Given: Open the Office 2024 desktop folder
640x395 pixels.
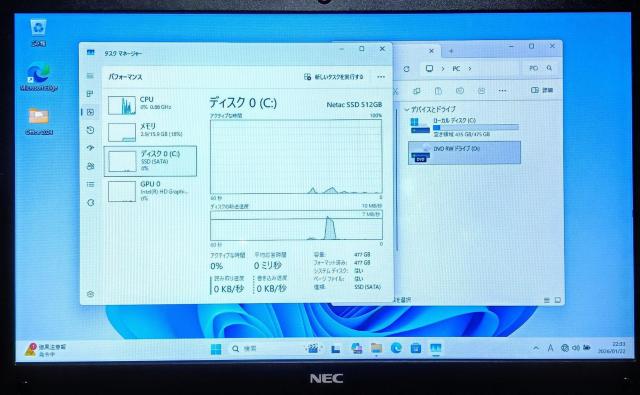Looking at the screenshot, I should point(39,122).
